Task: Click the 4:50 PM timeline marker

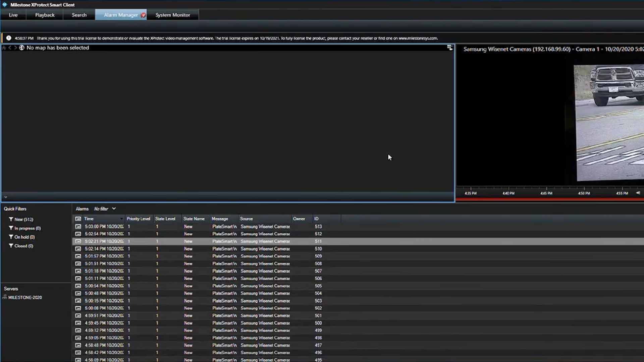Action: [x=584, y=193]
